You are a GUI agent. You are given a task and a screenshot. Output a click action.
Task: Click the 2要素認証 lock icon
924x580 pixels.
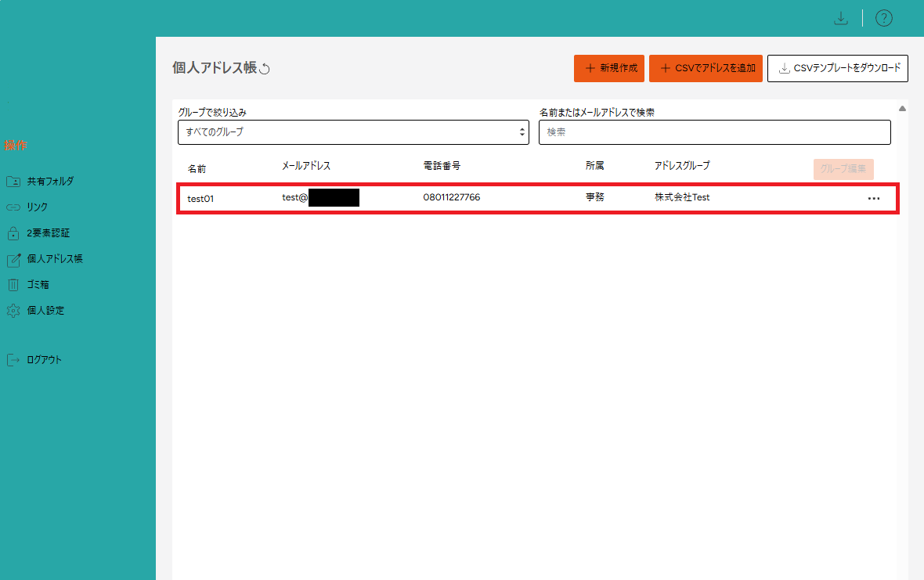click(13, 233)
